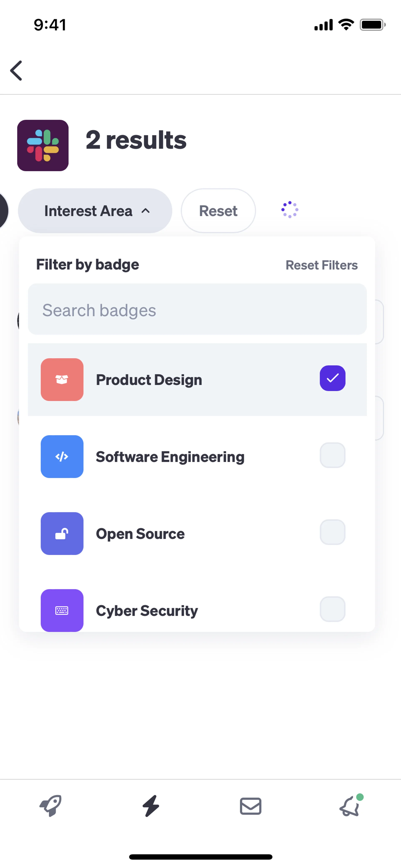Focus the Search badges field
Viewport: 401px width, 868px height.
pyautogui.click(x=197, y=309)
